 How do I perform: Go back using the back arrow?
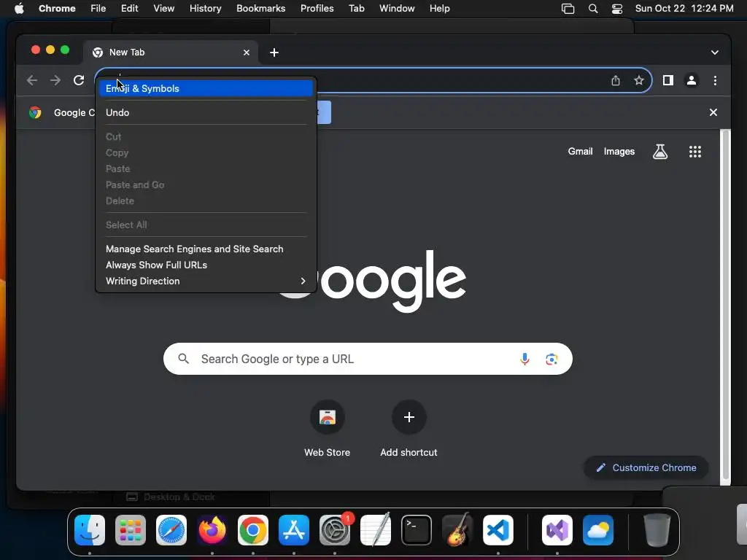[x=32, y=80]
